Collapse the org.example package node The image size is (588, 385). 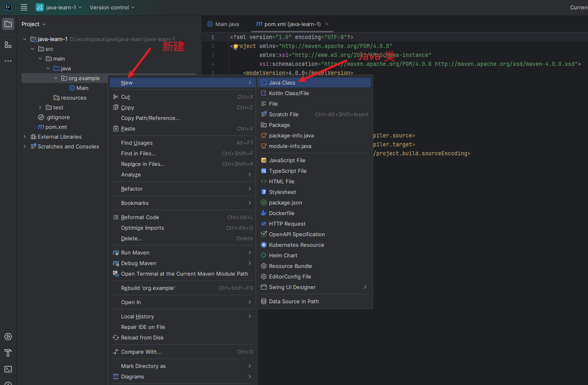pos(56,78)
